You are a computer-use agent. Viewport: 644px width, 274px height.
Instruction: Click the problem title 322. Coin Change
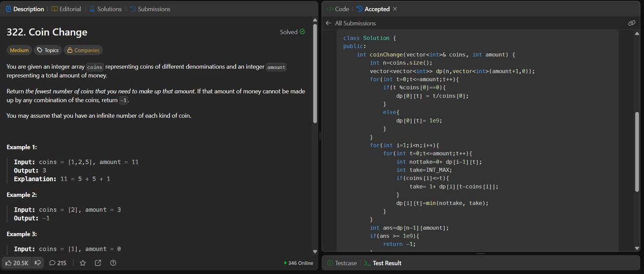click(47, 32)
